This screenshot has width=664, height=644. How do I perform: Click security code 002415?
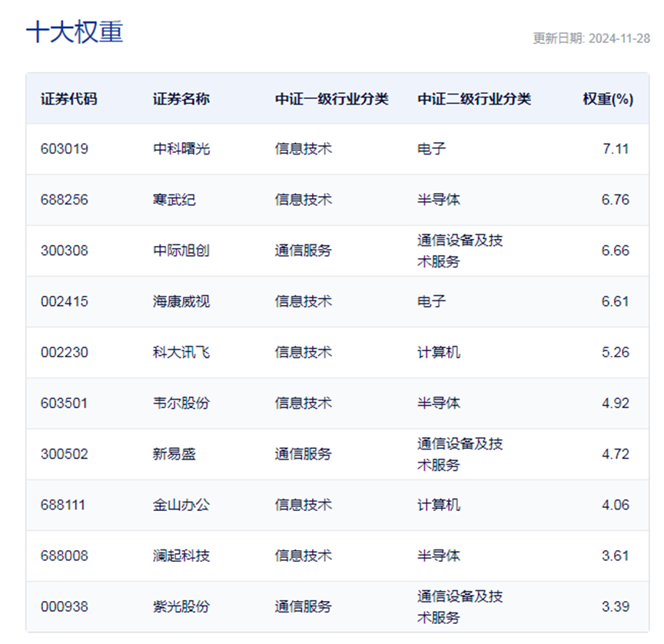coord(65,301)
